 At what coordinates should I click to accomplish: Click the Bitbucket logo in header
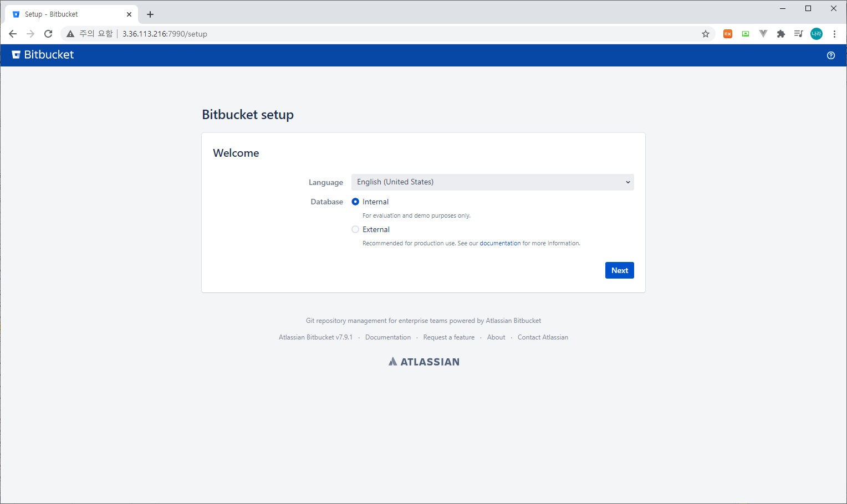click(x=43, y=55)
